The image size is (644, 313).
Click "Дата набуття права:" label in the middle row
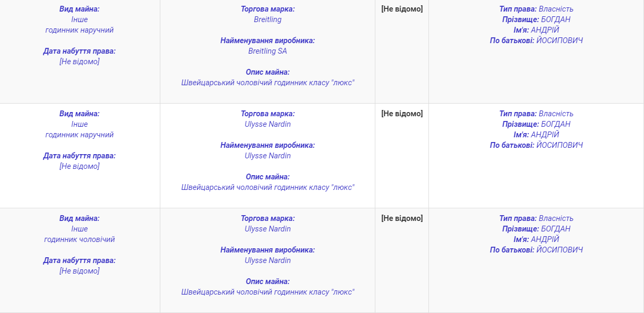79,156
